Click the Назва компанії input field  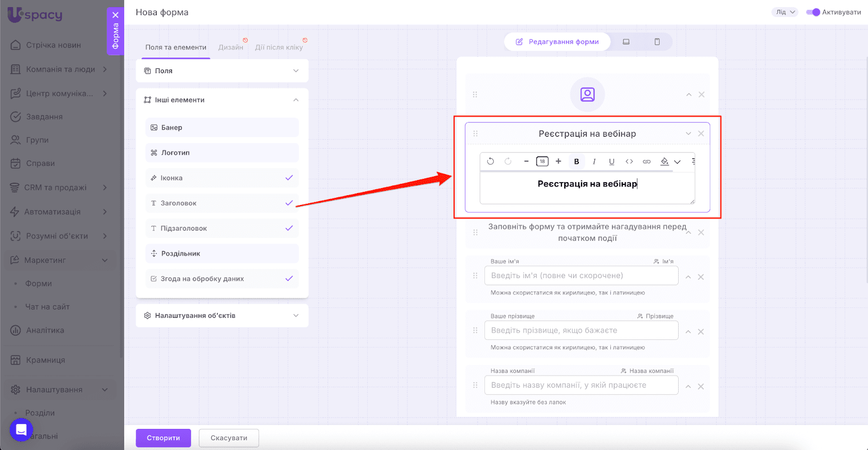click(x=582, y=385)
